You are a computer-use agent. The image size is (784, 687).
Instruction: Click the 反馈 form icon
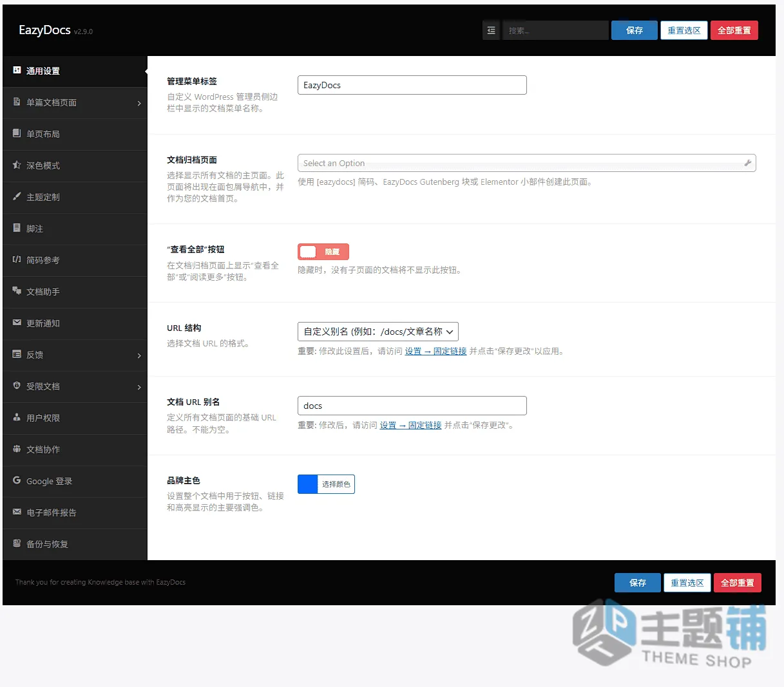click(17, 354)
